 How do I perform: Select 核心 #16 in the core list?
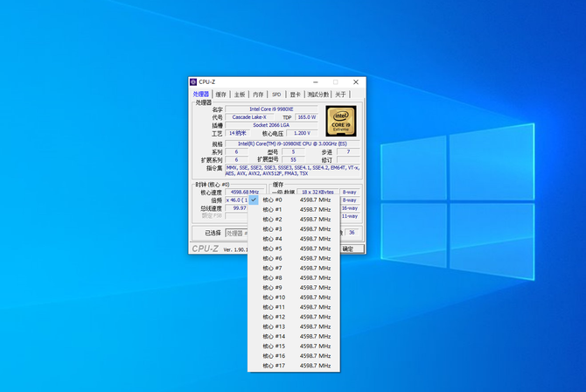tap(294, 356)
